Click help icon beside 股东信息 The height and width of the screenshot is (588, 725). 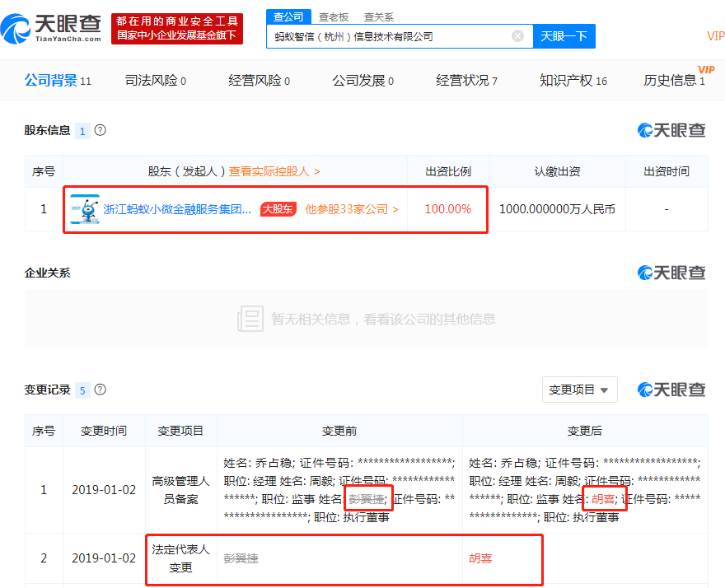tap(101, 130)
